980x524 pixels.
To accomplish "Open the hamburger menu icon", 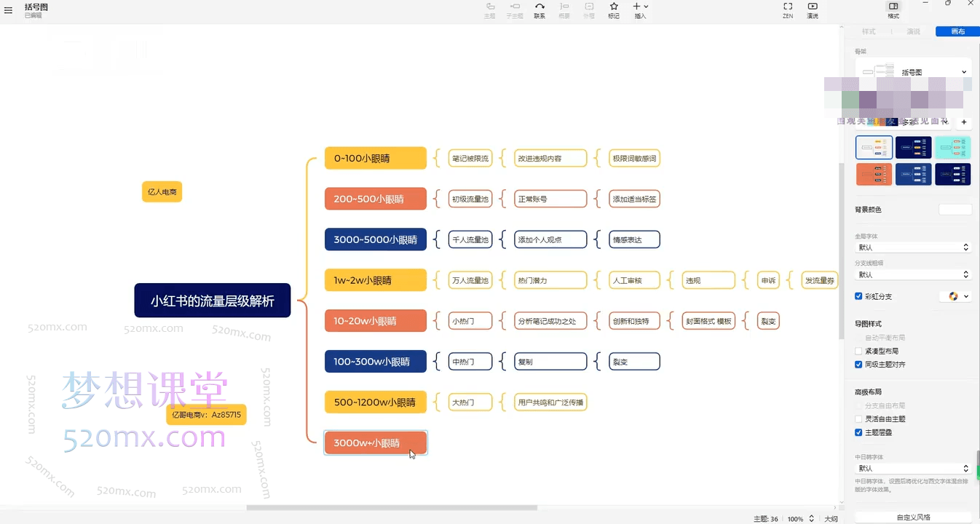I will (x=9, y=10).
